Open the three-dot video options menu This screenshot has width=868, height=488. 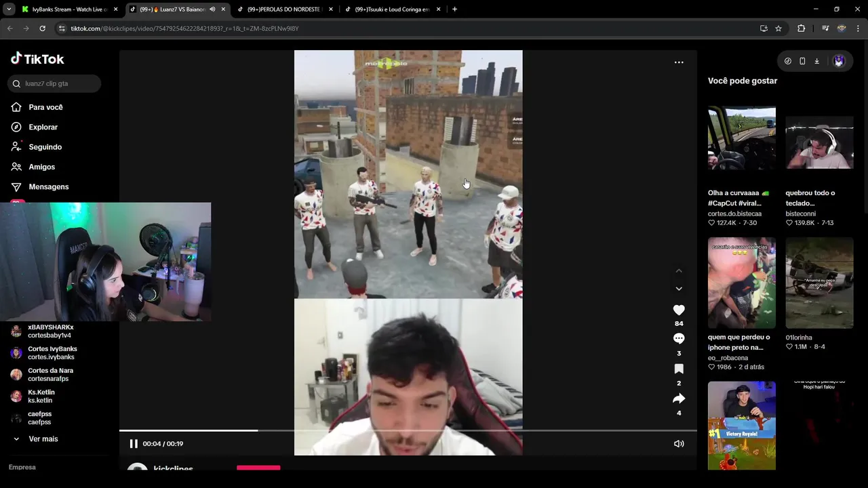[679, 62]
